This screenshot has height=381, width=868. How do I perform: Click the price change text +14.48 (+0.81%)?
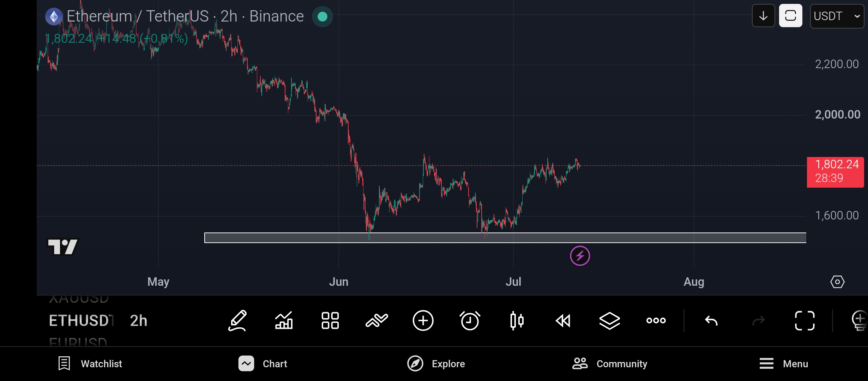pos(143,38)
